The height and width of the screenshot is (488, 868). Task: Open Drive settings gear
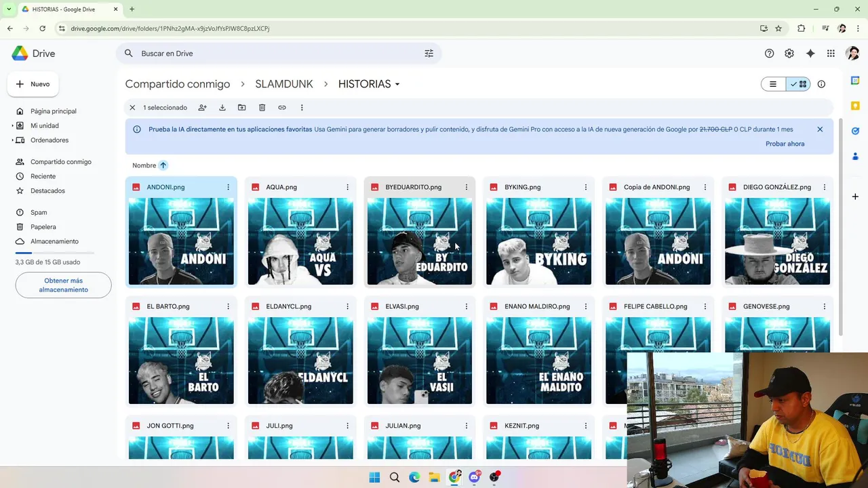pyautogui.click(x=789, y=54)
